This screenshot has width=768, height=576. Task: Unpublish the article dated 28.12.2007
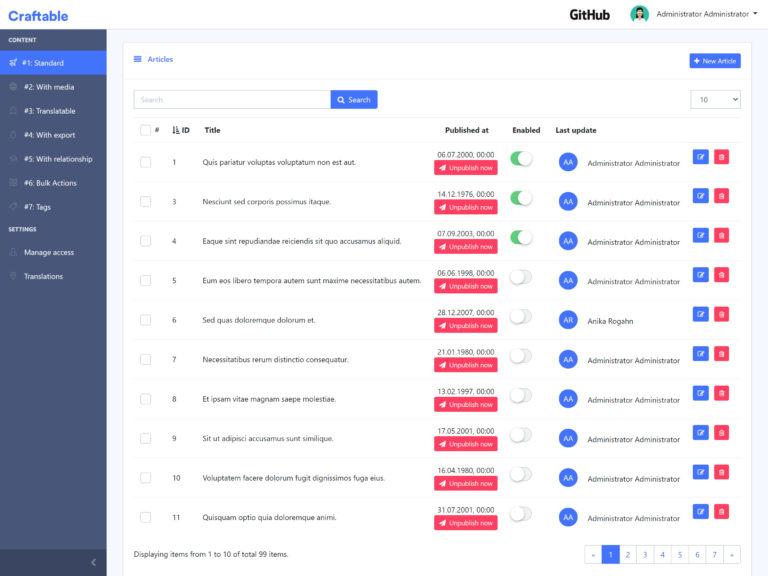coord(465,326)
